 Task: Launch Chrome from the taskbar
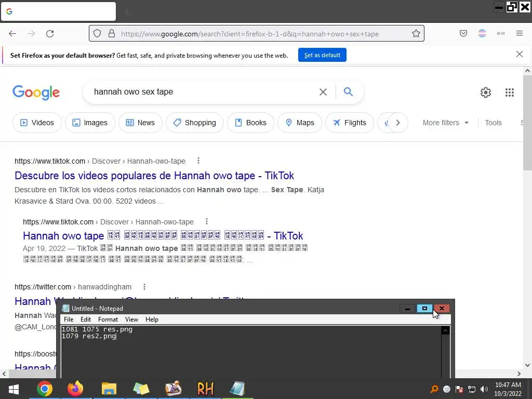[45, 389]
